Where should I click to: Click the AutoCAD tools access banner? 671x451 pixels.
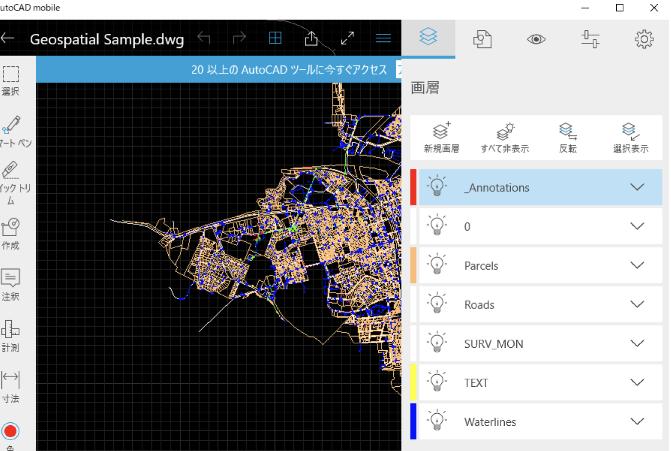pyautogui.click(x=219, y=69)
